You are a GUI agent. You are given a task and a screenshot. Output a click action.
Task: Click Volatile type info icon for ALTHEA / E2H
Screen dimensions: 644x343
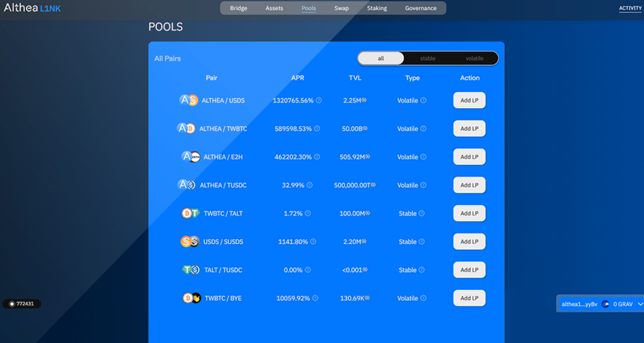[x=423, y=157]
